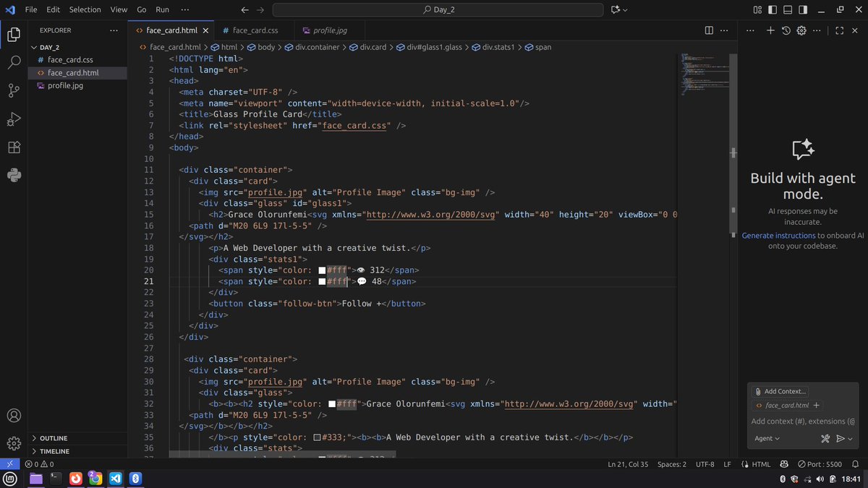Click the Customize Layout icon
Screen dimensions: 868x488
coord(757,10)
